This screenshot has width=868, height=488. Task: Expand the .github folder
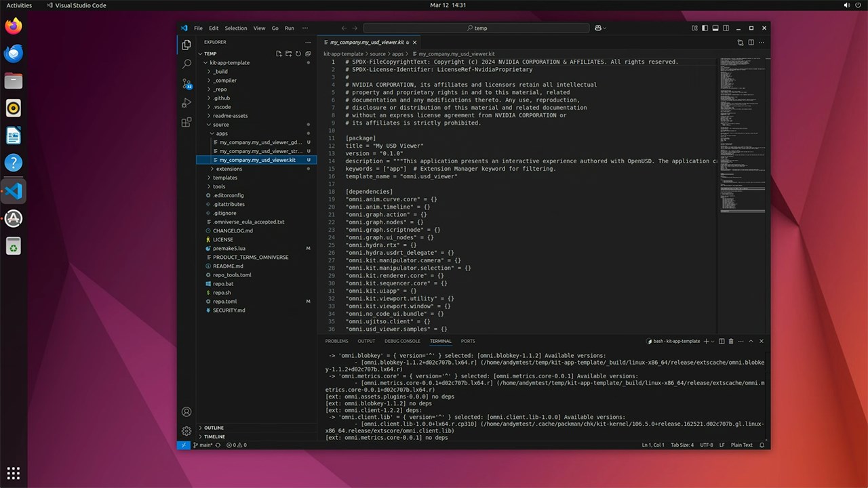coord(208,98)
